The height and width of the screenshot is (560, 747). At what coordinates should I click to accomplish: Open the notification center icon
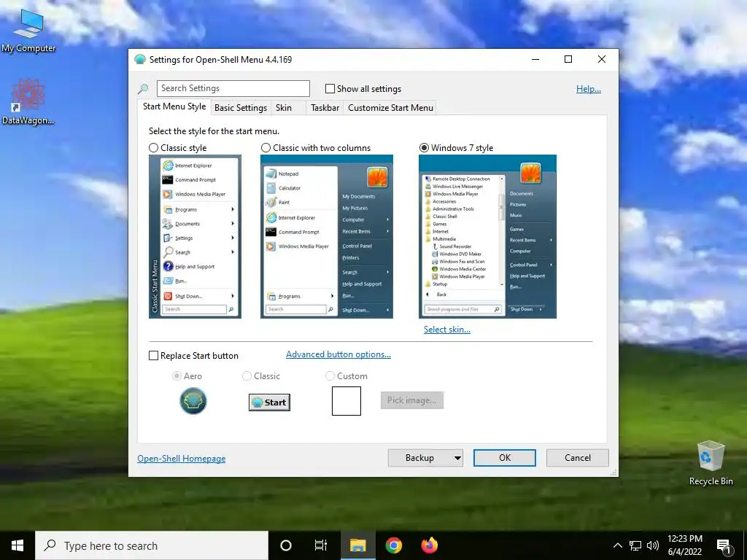pyautogui.click(x=724, y=546)
